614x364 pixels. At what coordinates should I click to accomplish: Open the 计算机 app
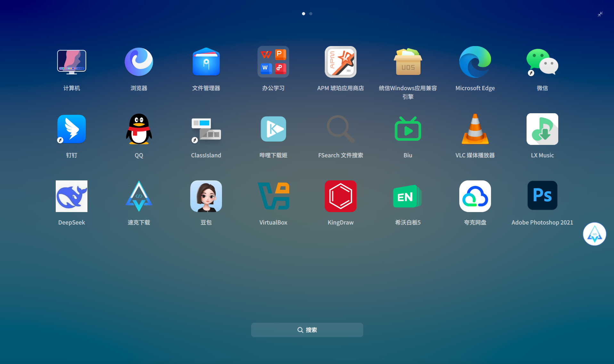[71, 62]
